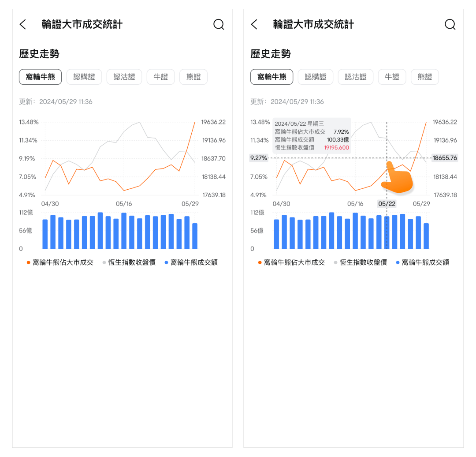
Task: Choose 認購證 tab in right screen
Action: (x=316, y=77)
